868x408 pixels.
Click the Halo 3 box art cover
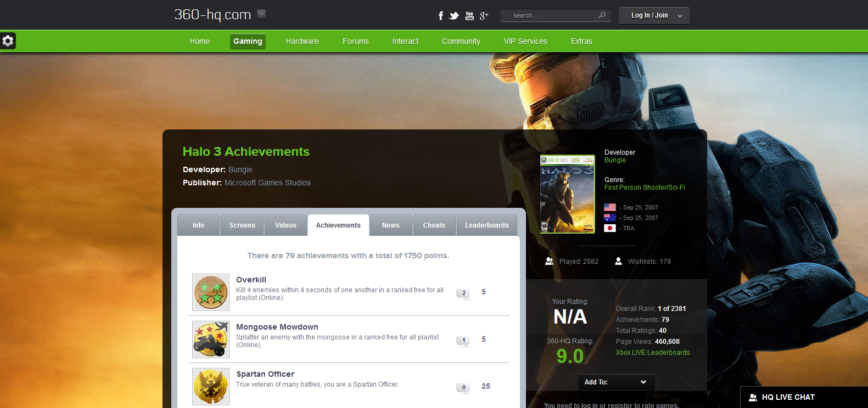click(x=567, y=194)
